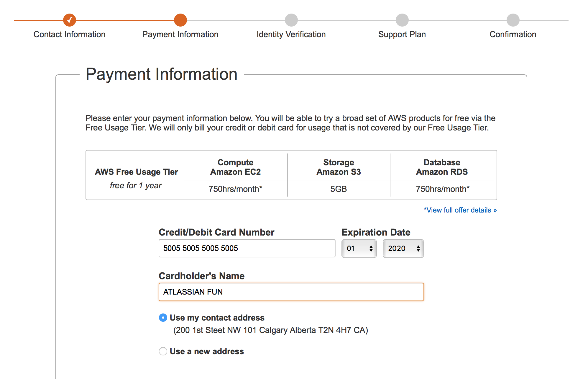The width and height of the screenshot is (588, 379).
Task: Click the Payment Information step label
Action: click(x=180, y=34)
